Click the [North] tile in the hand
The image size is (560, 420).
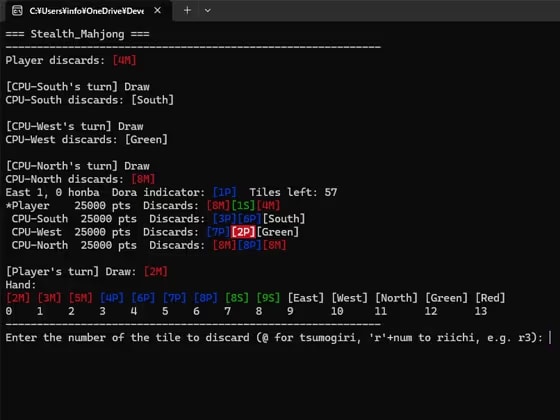(x=396, y=298)
